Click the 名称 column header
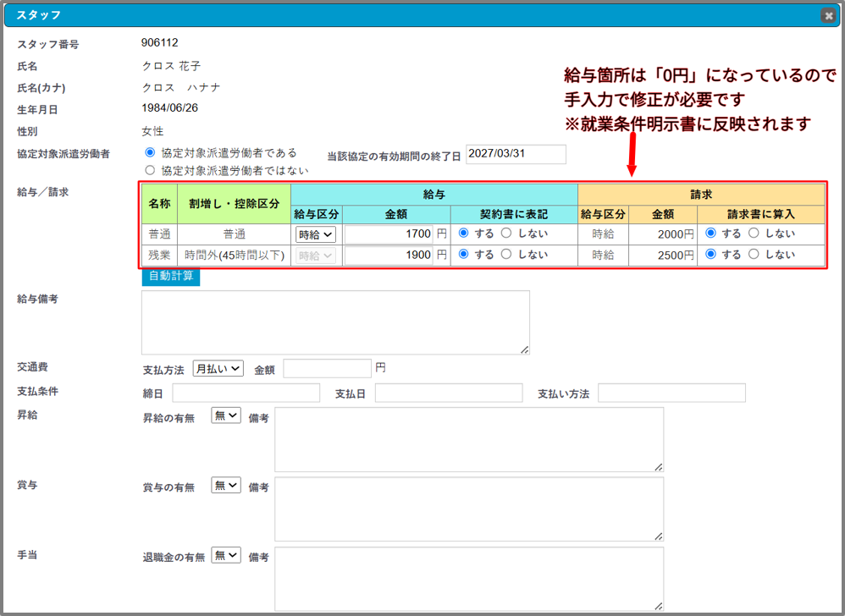 (159, 204)
